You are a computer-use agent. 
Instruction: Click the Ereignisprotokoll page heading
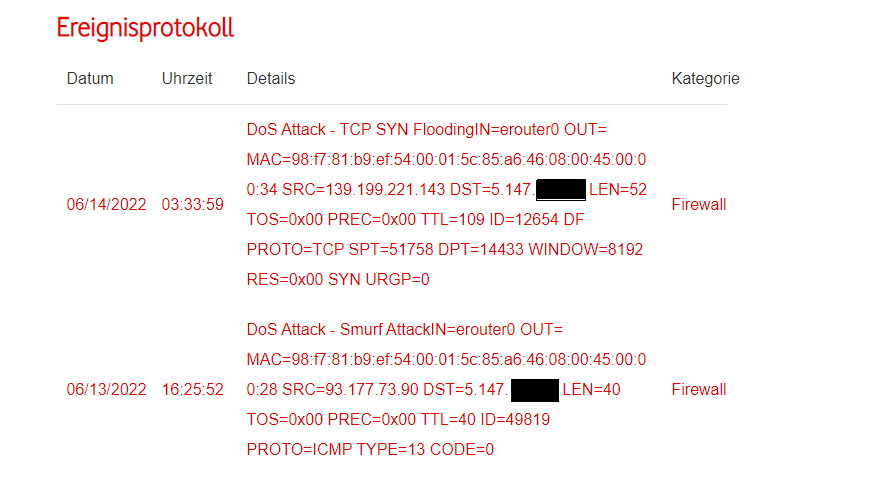(145, 28)
